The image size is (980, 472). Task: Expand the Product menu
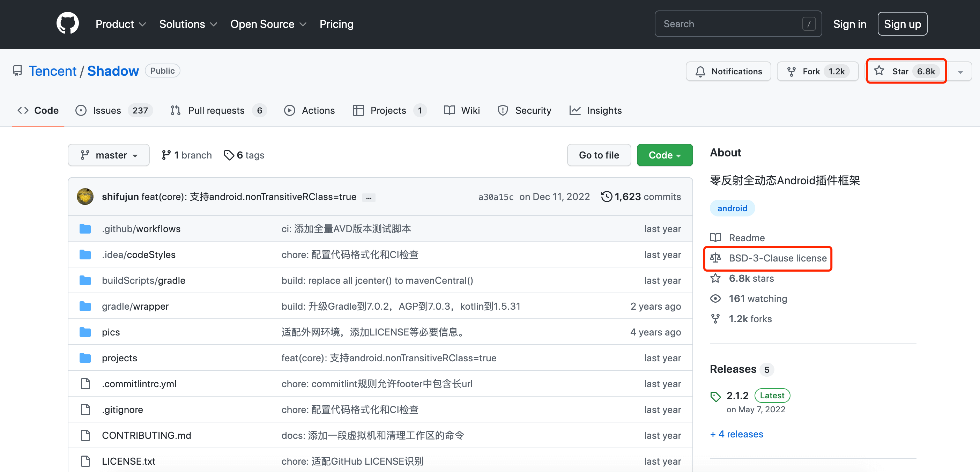point(121,24)
